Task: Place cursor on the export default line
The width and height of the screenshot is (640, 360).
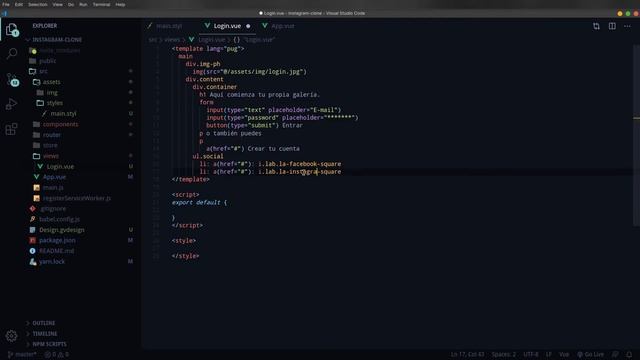Action: (199, 202)
